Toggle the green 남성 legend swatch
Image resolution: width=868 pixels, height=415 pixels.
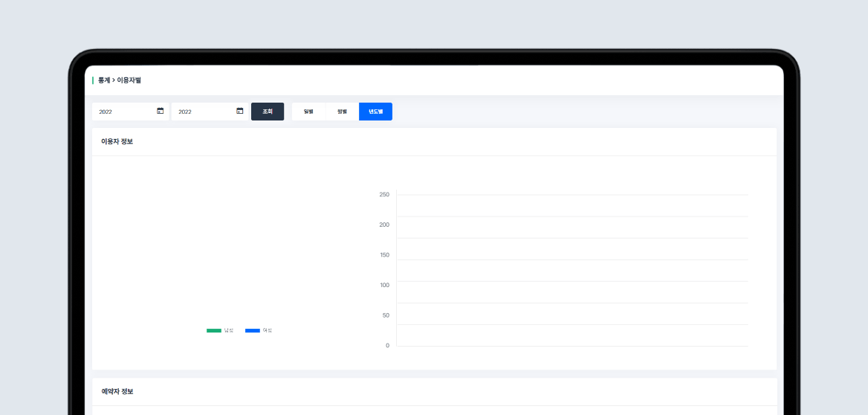coord(214,330)
